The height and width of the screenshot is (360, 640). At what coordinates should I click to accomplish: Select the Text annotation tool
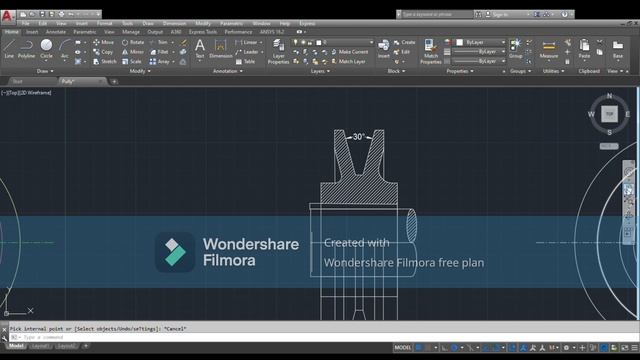(200, 49)
